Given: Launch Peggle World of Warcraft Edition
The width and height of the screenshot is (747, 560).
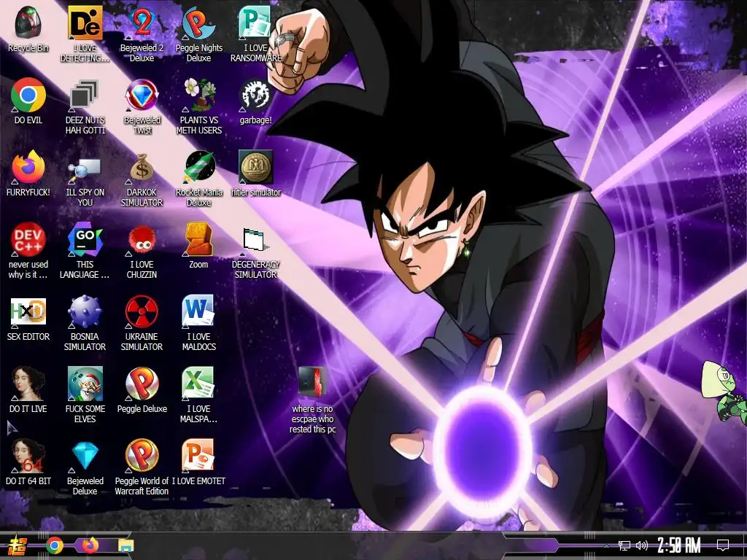Looking at the screenshot, I should pyautogui.click(x=142, y=456).
